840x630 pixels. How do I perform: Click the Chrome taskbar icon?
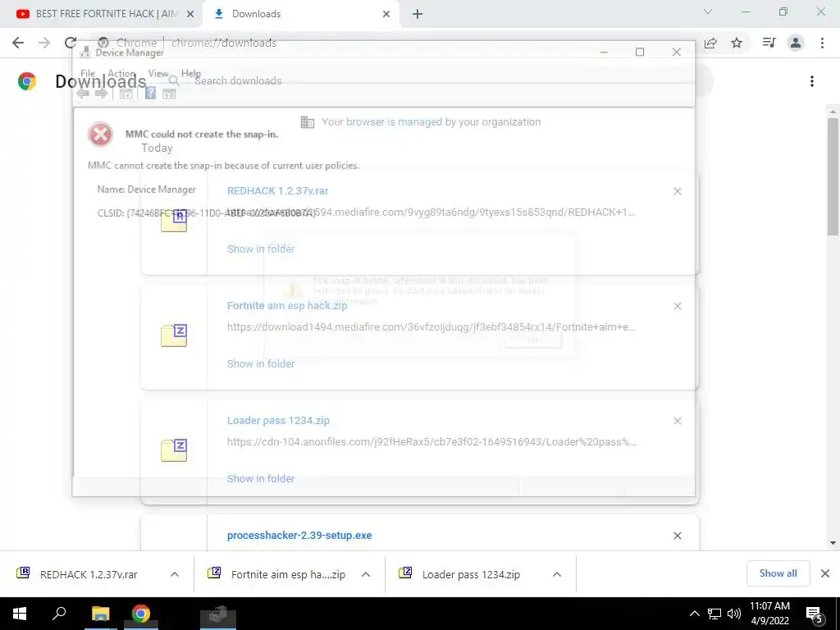point(141,614)
